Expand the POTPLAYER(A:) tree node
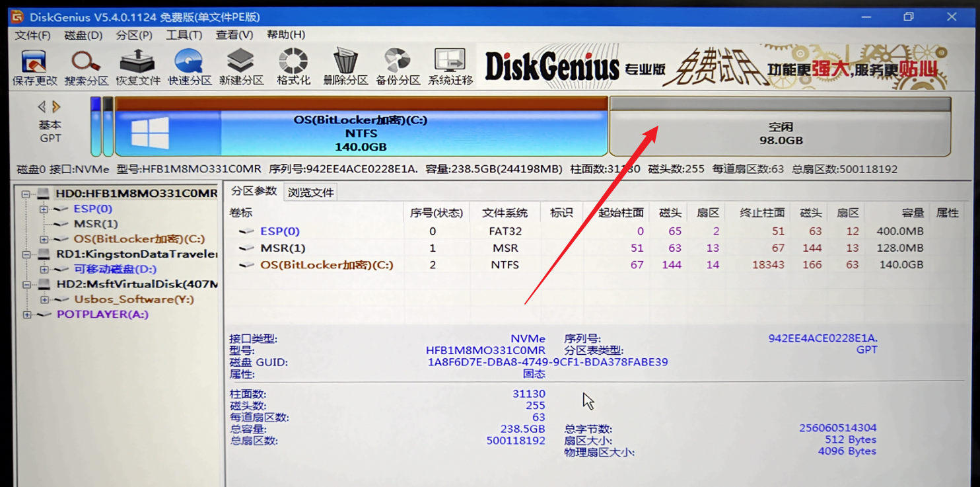Screen dimensions: 980x487 pos(27,315)
